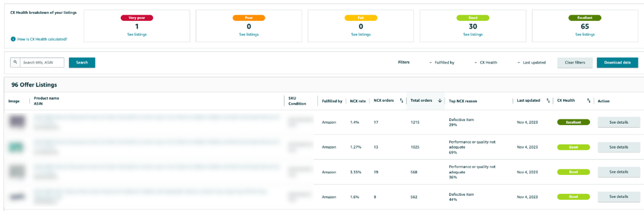The image size is (644, 211).
Task: Open the Last updated filter dropdown
Action: pos(531,62)
